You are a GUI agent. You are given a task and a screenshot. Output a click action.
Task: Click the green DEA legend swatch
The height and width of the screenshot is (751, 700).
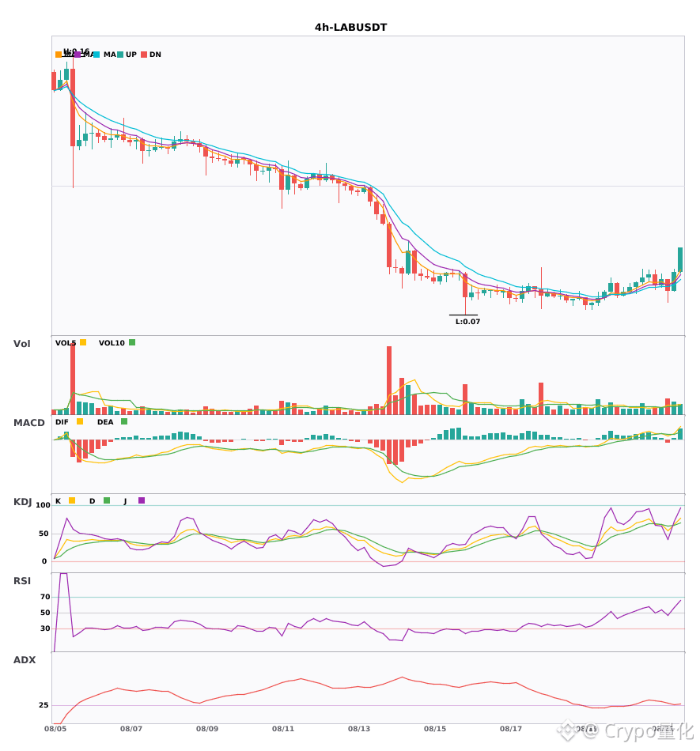[x=124, y=421]
